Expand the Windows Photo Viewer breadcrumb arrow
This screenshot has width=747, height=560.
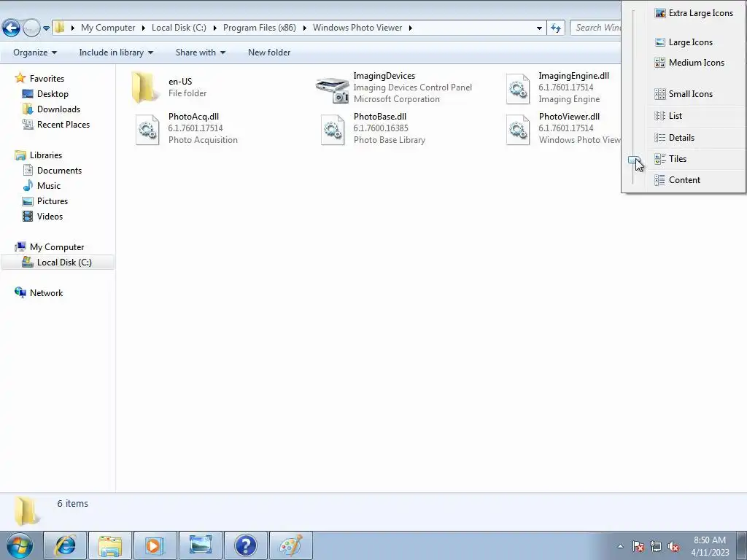click(410, 28)
